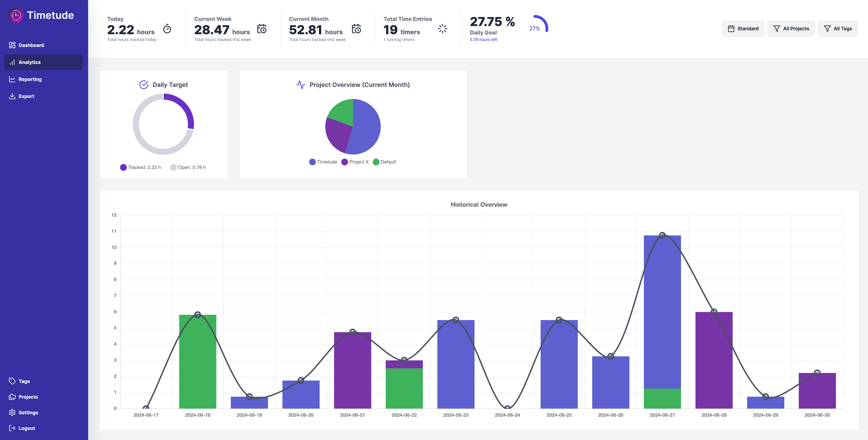The height and width of the screenshot is (440, 868).
Task: Click the checkmark icon next to Daily Target
Action: pyautogui.click(x=144, y=85)
